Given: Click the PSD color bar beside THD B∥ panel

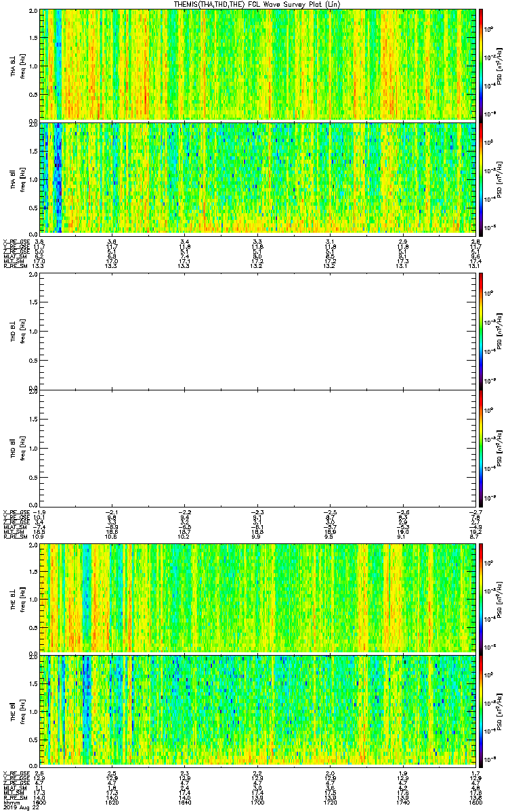Looking at the screenshot, I should [481, 447].
